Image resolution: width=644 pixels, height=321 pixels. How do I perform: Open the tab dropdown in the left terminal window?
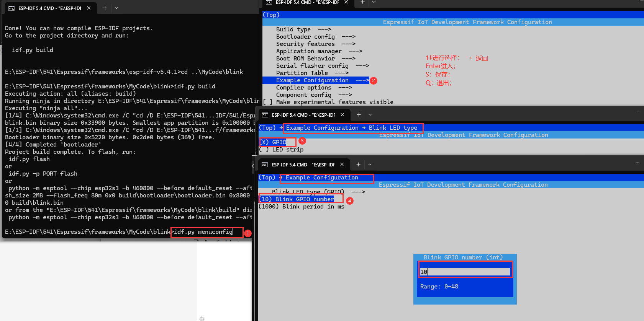[x=116, y=8]
